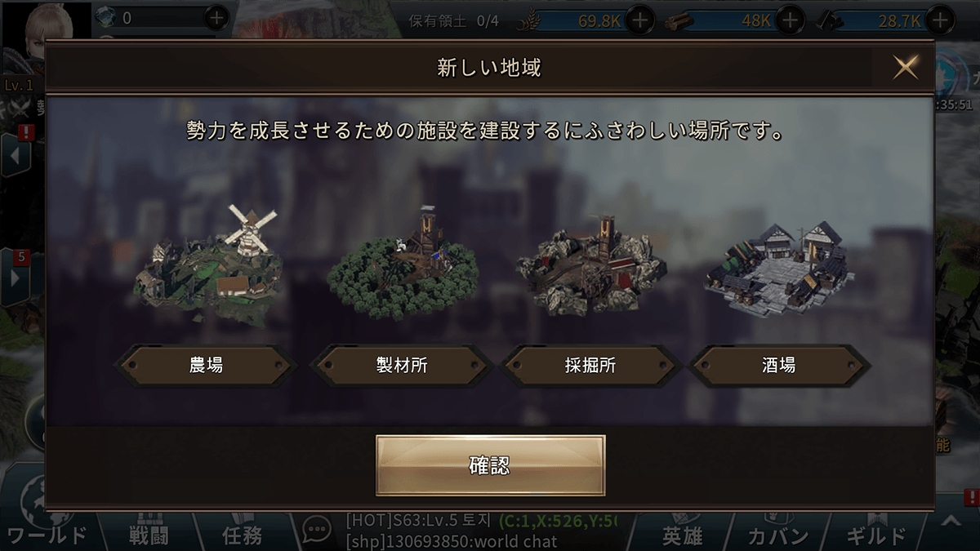Viewport: 980px width, 551px height.
Task: Click the 農場 label button
Action: click(x=206, y=366)
